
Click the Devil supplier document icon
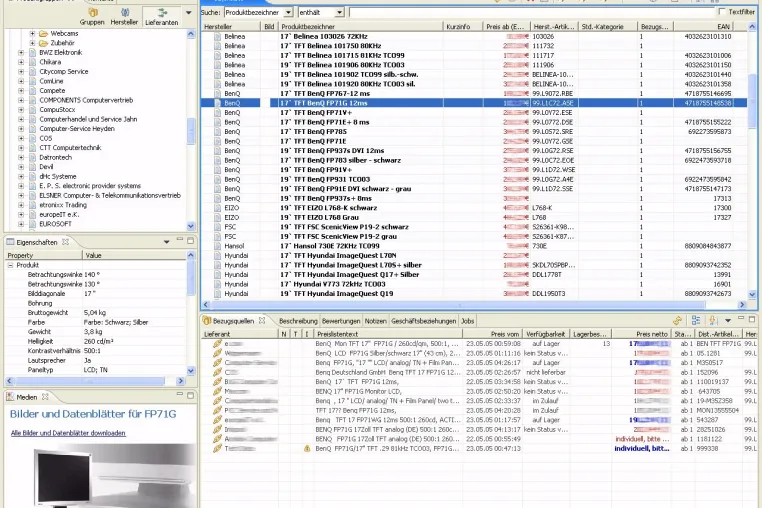[33, 167]
